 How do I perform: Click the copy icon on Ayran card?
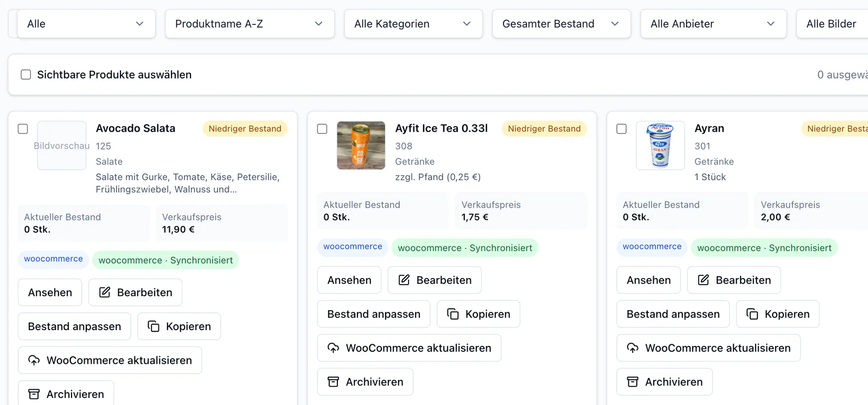pos(752,314)
